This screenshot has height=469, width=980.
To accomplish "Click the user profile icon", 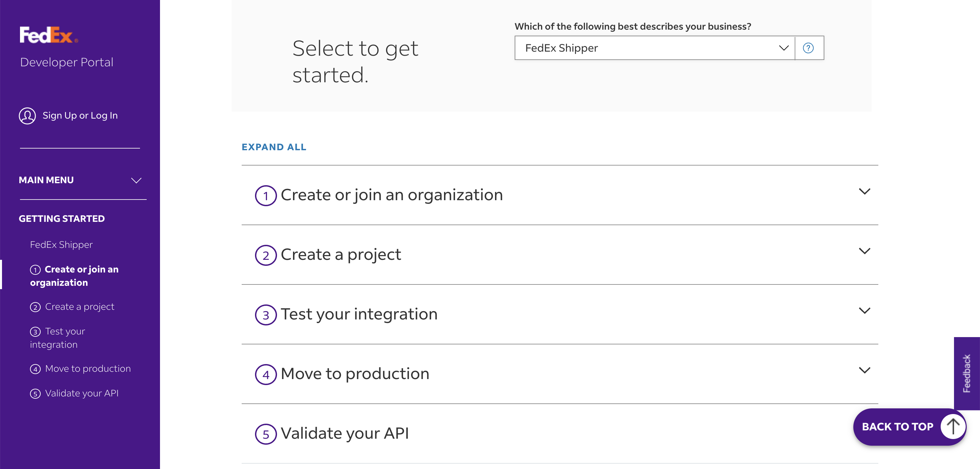I will point(27,116).
